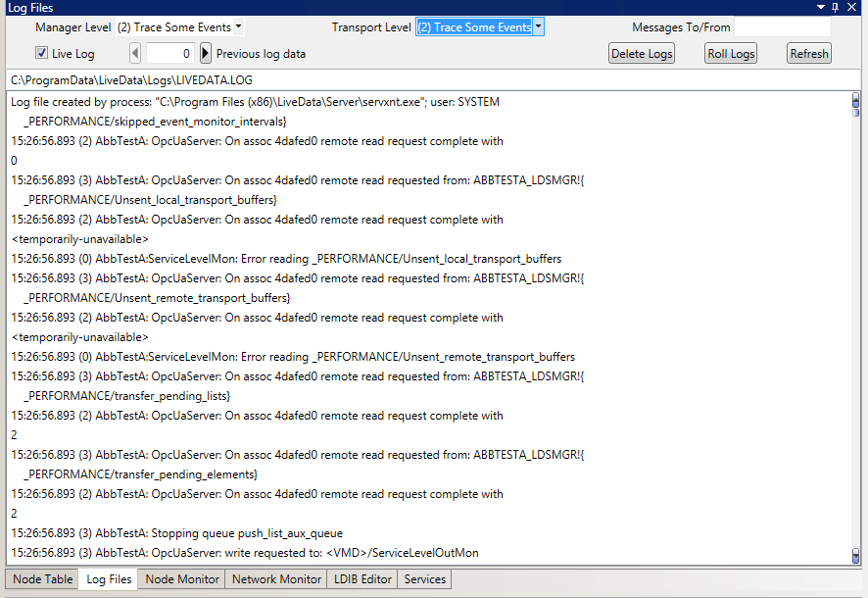The height and width of the screenshot is (598, 868).
Task: Click the Roll Logs button
Action: coord(730,53)
